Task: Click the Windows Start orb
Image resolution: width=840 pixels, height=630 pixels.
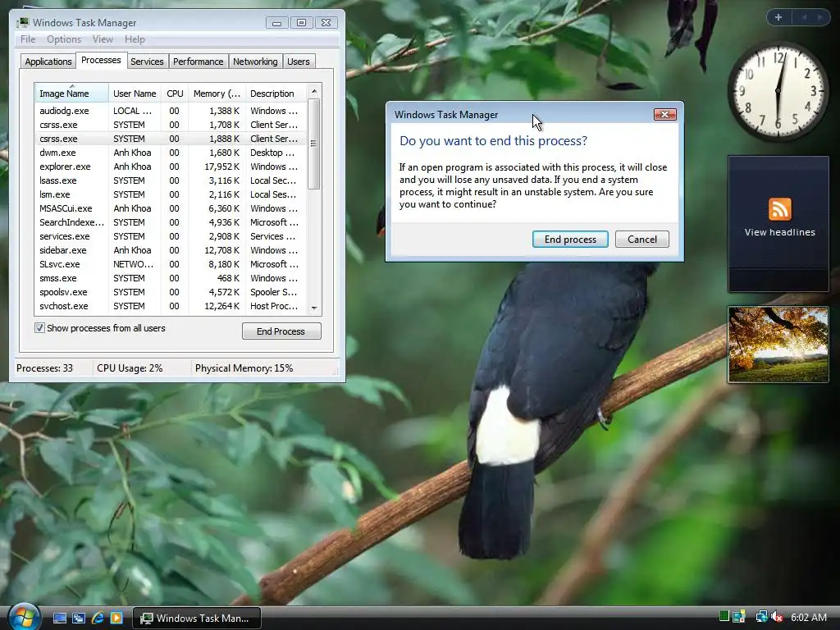Action: 24,617
